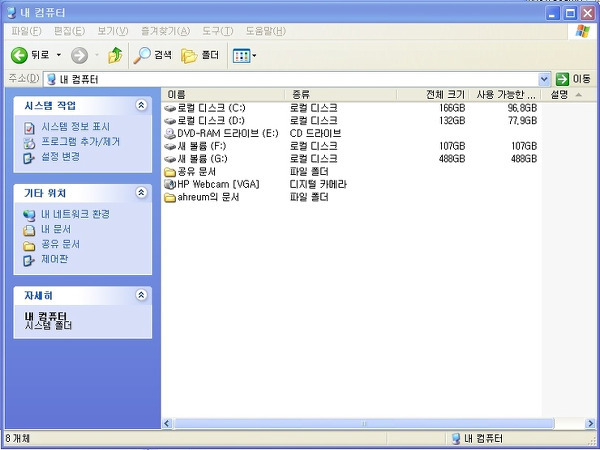This screenshot has width=600, height=450.
Task: Click the 프로그램 추가/제거 icon
Action: click(x=29, y=143)
